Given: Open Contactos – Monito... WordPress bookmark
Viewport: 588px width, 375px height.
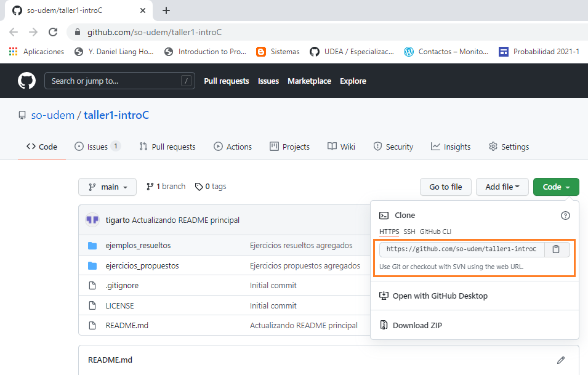Looking at the screenshot, I should coord(446,51).
